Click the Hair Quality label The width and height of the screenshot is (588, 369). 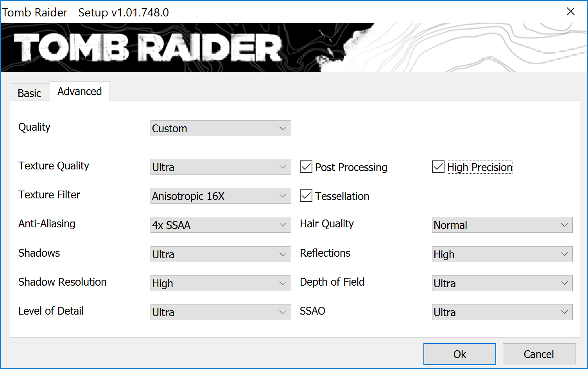[327, 224]
